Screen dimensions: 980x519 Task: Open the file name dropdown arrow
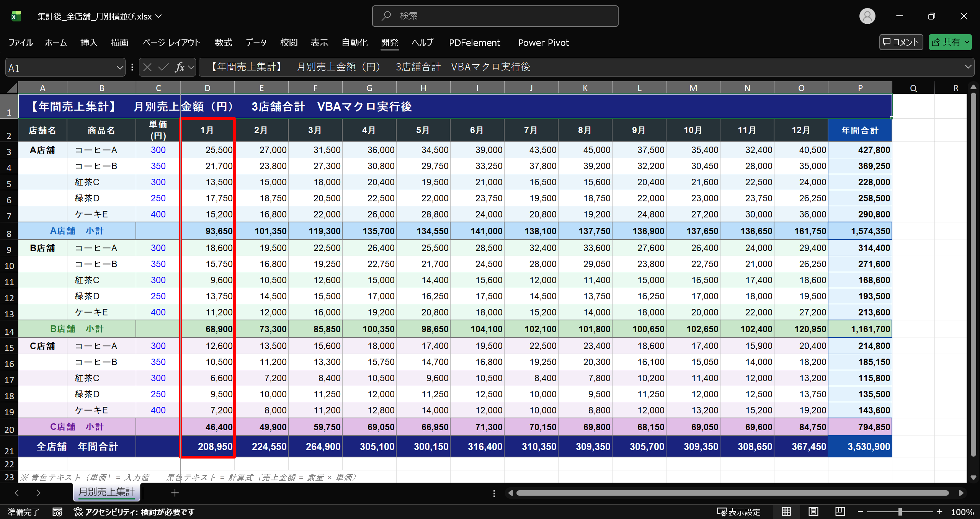(x=158, y=16)
